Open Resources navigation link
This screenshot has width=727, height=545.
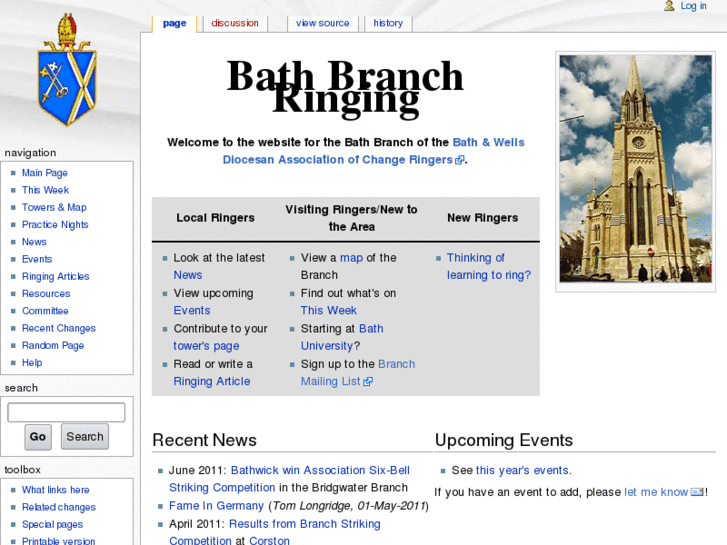tap(46, 294)
